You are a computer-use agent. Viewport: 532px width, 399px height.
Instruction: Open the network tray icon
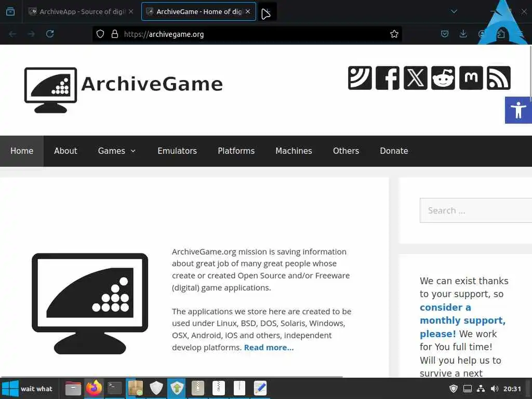coord(481,389)
